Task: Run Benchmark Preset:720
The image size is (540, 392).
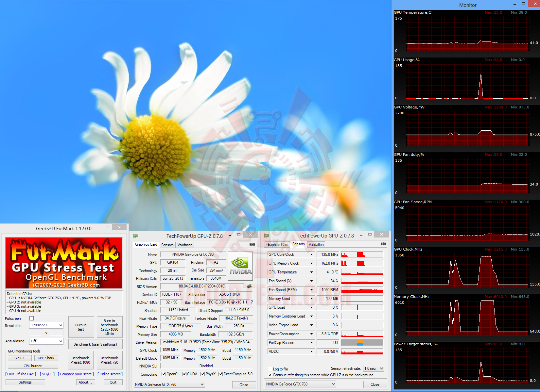Action: coord(110,360)
